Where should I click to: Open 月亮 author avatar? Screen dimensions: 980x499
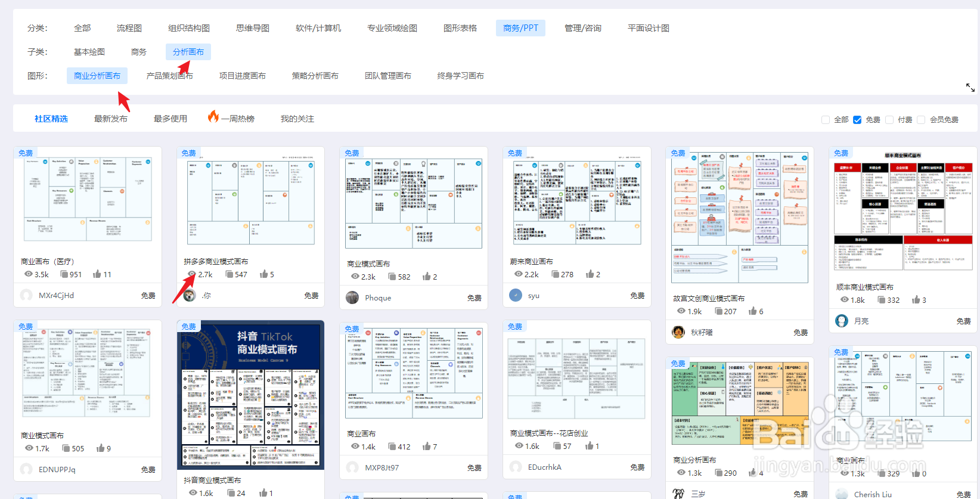pos(842,321)
